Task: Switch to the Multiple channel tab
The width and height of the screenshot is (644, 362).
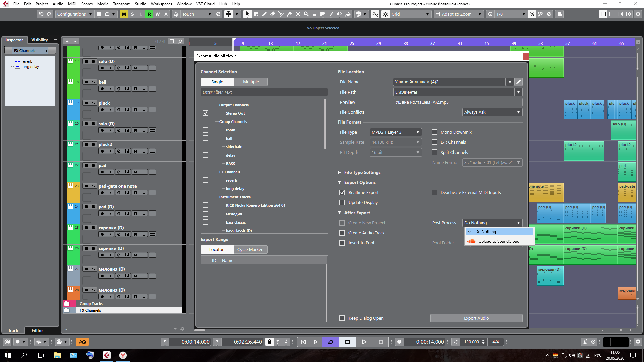Action: [251, 82]
